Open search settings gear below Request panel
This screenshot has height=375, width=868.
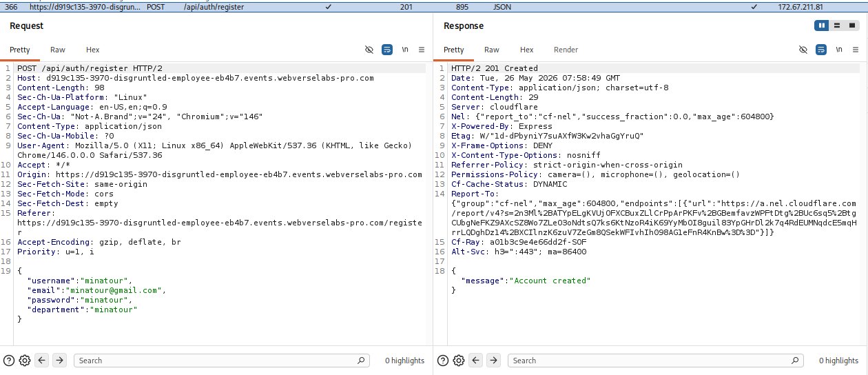[x=25, y=361]
